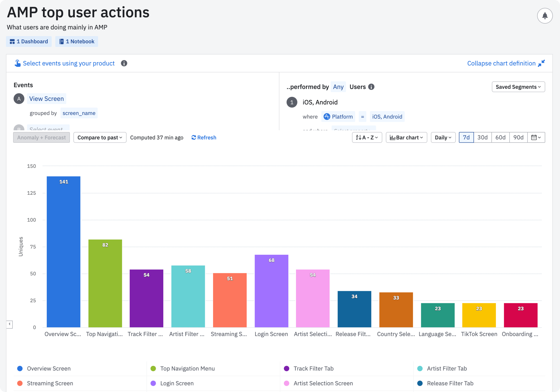
Task: Expand the Saved Segments dropdown
Action: click(x=518, y=87)
